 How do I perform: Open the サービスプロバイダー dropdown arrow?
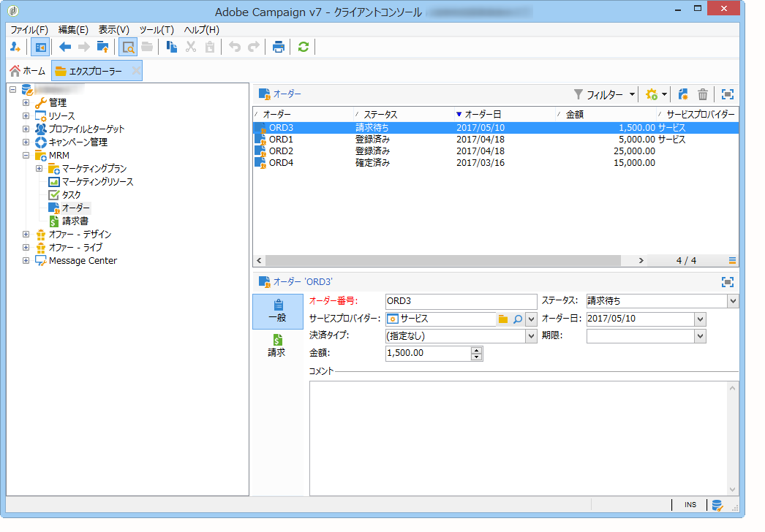(531, 319)
